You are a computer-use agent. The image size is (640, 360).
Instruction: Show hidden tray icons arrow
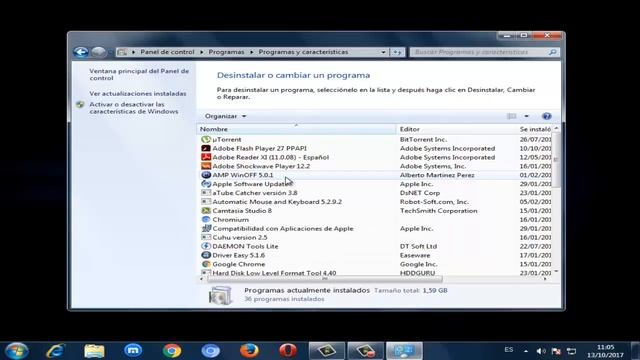click(526, 351)
